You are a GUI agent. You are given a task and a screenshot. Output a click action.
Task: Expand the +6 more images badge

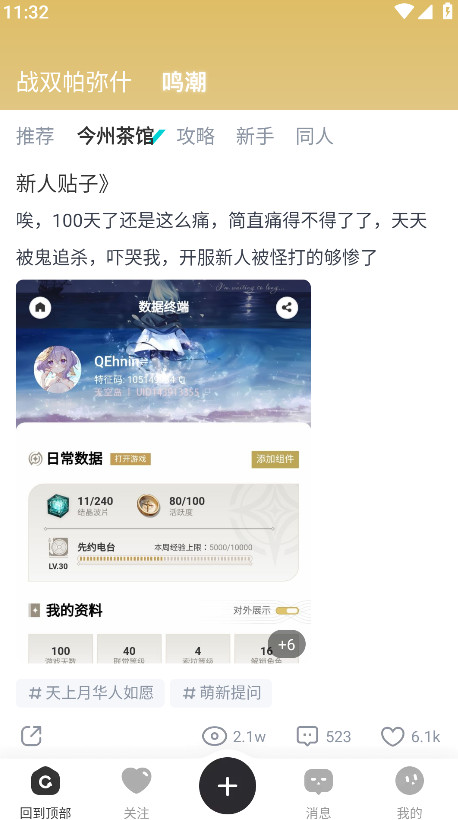[x=287, y=644]
